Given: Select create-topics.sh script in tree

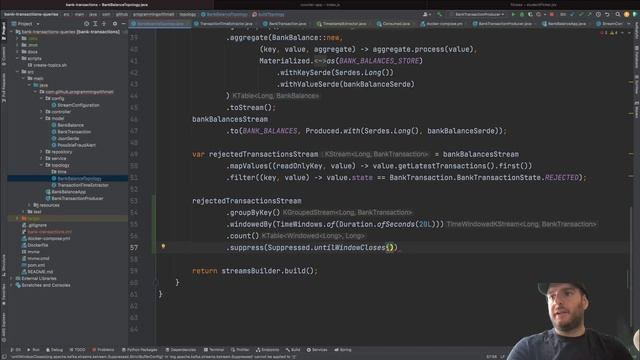Looking at the screenshot, I should pyautogui.click(x=50, y=65).
